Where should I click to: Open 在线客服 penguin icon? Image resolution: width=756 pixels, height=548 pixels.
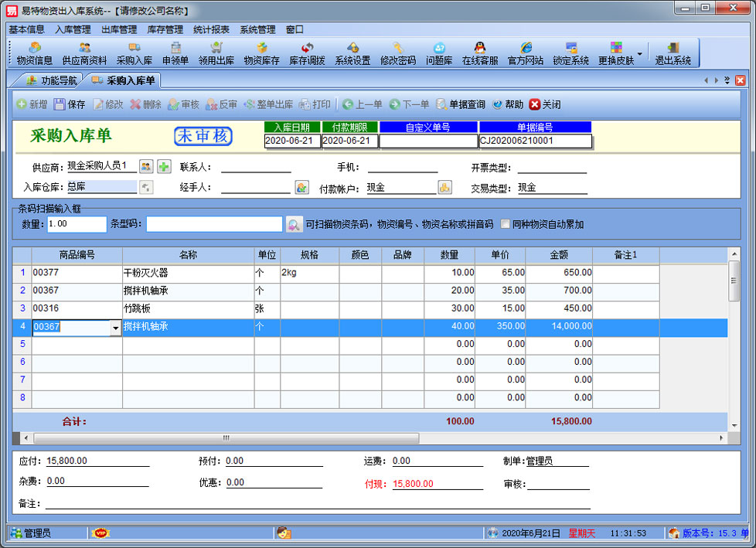click(x=479, y=53)
